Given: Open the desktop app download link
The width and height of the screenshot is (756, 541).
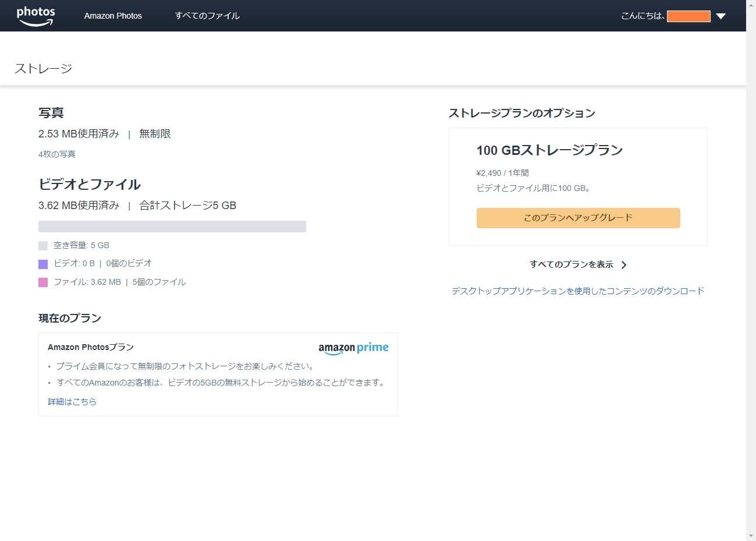Looking at the screenshot, I should (578, 291).
